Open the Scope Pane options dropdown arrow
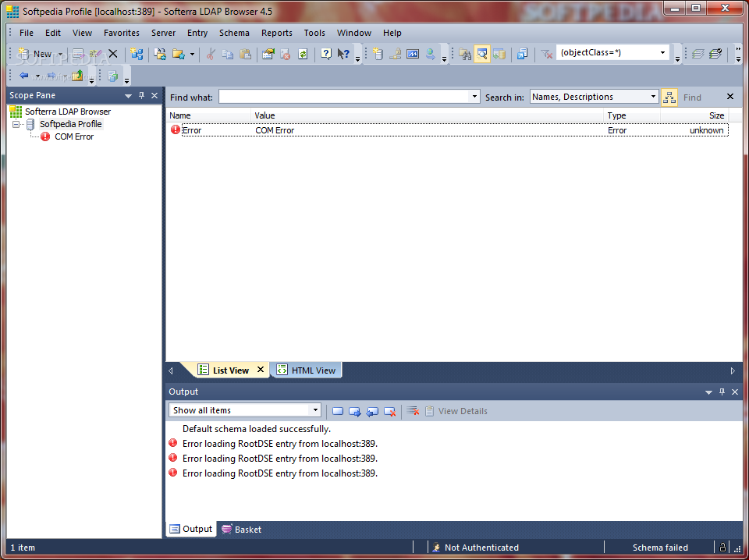The height and width of the screenshot is (560, 749). [128, 96]
